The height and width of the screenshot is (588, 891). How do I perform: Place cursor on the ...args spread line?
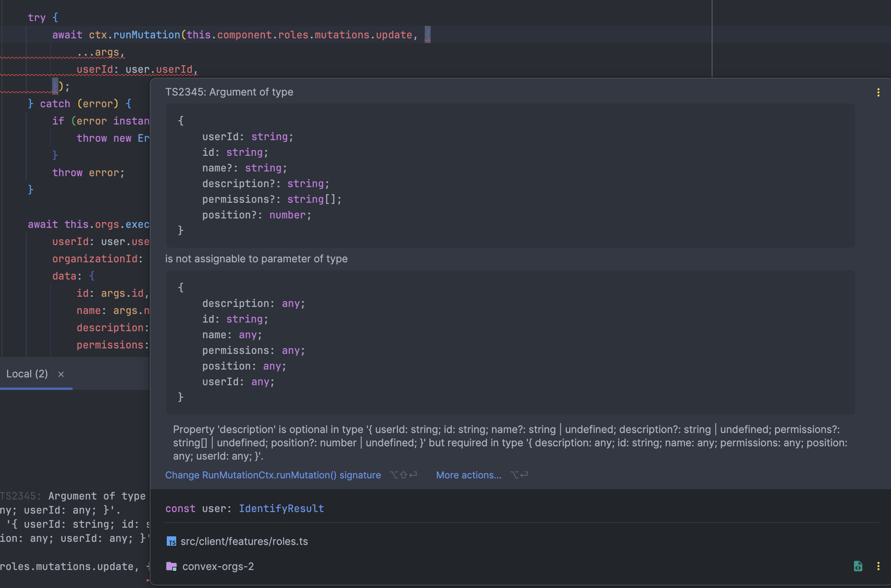pyautogui.click(x=101, y=52)
